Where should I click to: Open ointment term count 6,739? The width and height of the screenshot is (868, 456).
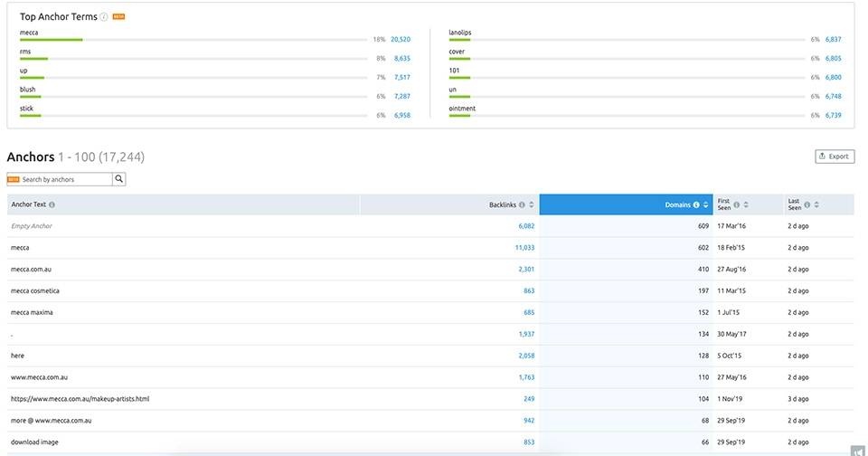pyautogui.click(x=833, y=115)
